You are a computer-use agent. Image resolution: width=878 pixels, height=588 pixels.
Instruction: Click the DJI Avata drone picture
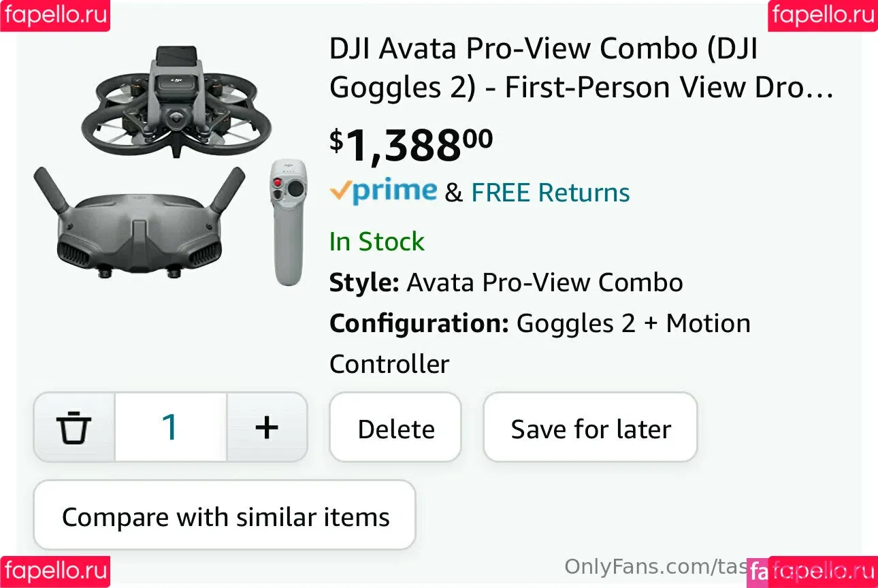pyautogui.click(x=176, y=102)
